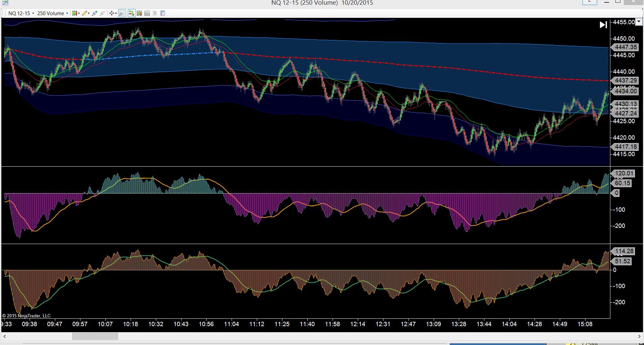The width and height of the screenshot is (644, 345).
Task: Expand the cursor type dropdown arrow
Action: coord(116,13)
